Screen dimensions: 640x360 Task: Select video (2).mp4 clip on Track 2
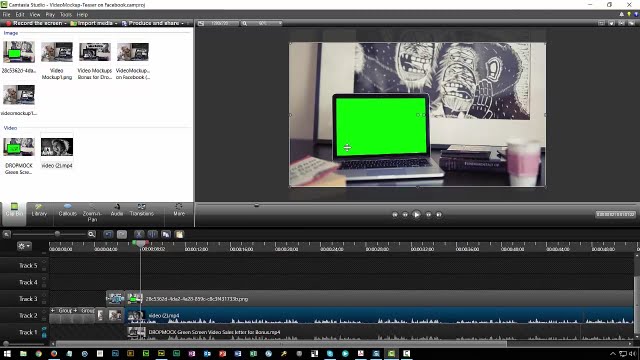tap(380, 316)
